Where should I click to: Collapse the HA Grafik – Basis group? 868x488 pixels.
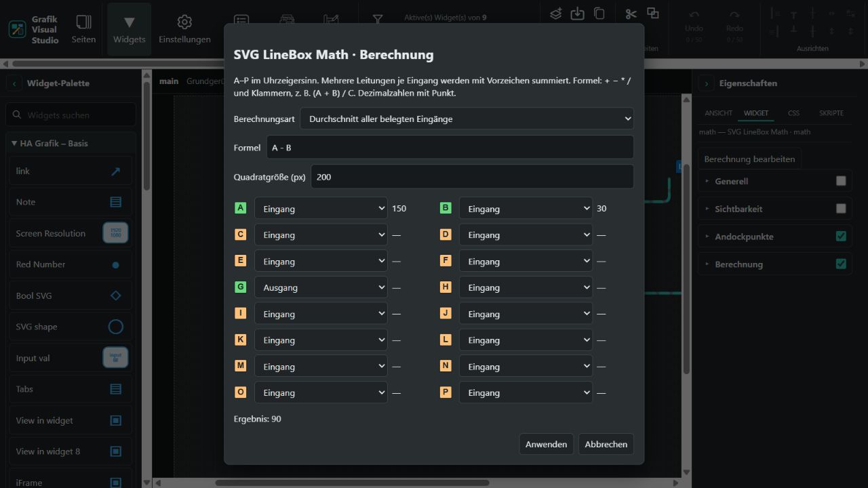71,144
